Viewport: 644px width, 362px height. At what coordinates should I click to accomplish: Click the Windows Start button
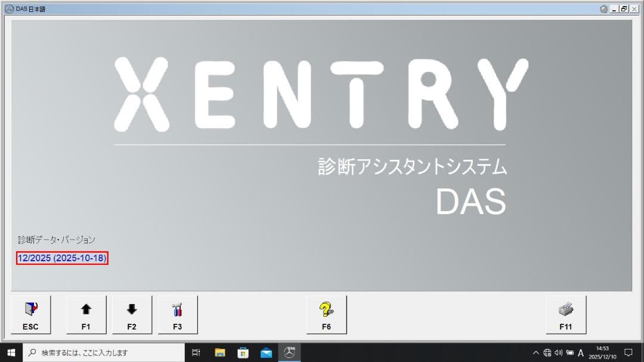click(11, 352)
